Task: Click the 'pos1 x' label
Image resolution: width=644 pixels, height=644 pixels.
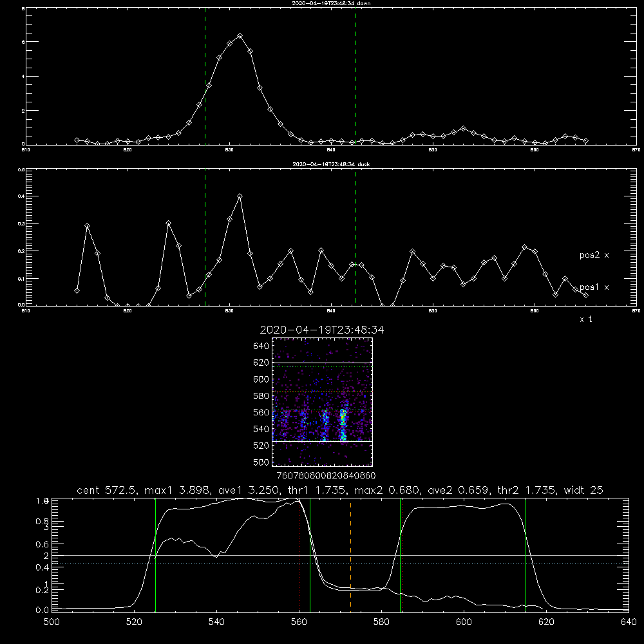Action: point(594,287)
